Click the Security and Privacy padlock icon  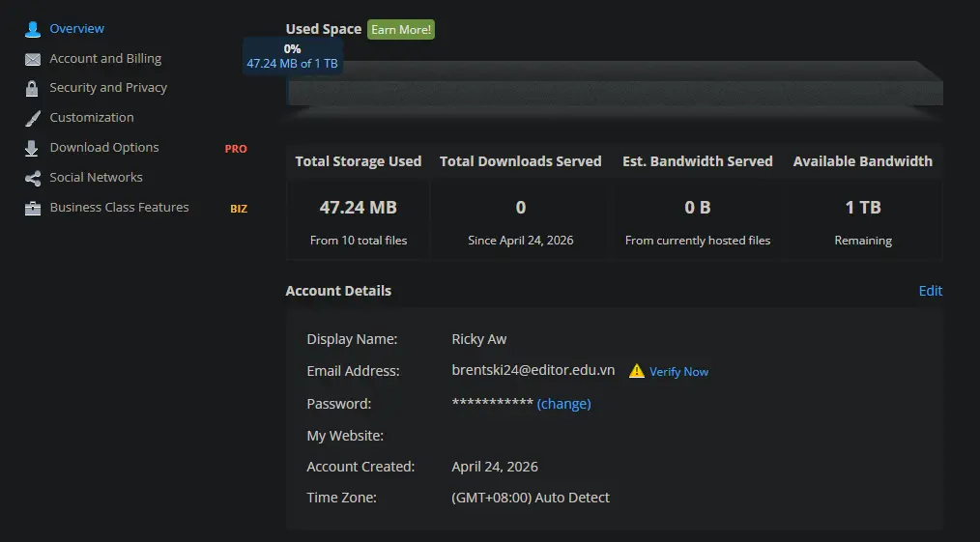[32, 88]
